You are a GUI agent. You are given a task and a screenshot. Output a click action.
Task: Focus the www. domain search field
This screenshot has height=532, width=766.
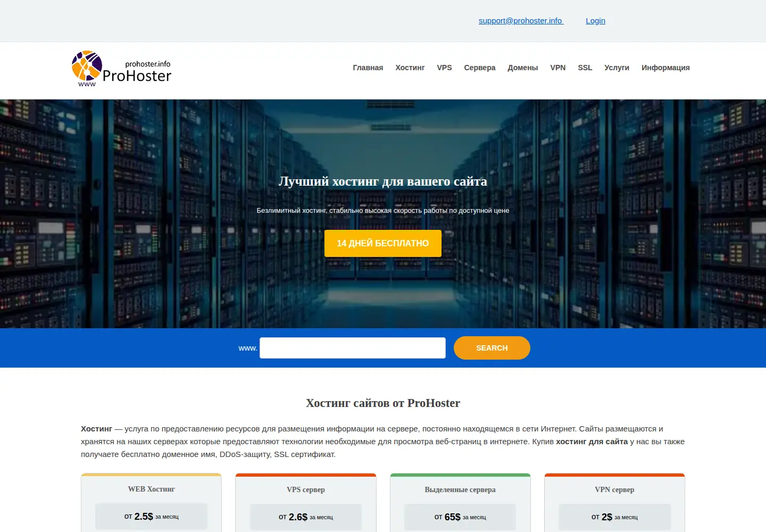[353, 348]
